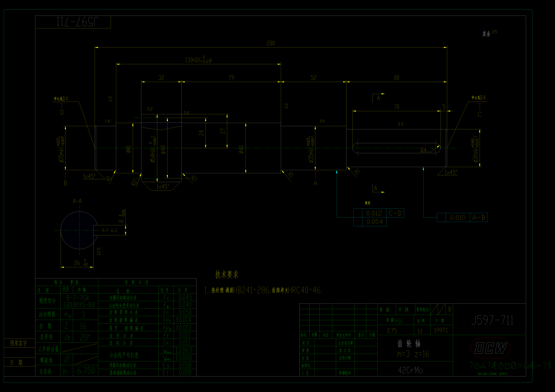The height and width of the screenshot is (392, 555).
Task: Click the "工具移动量" row label
Action: coord(48,349)
